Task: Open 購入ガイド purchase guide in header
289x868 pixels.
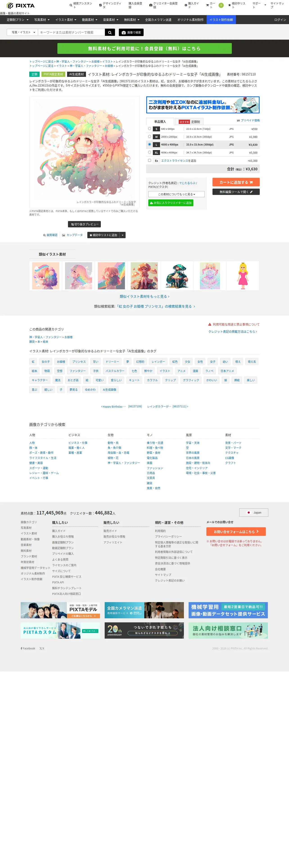Action: [x=192, y=5]
